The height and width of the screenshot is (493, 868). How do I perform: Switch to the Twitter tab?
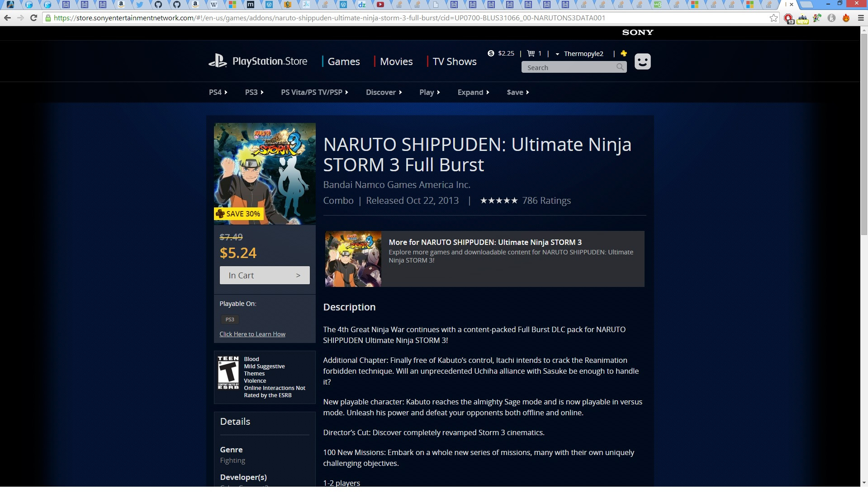point(139,5)
